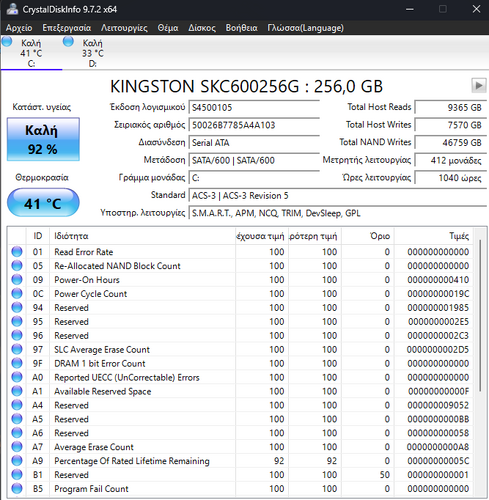Screen dimensions: 489x500
Task: Click the serial number field
Action: [254, 125]
